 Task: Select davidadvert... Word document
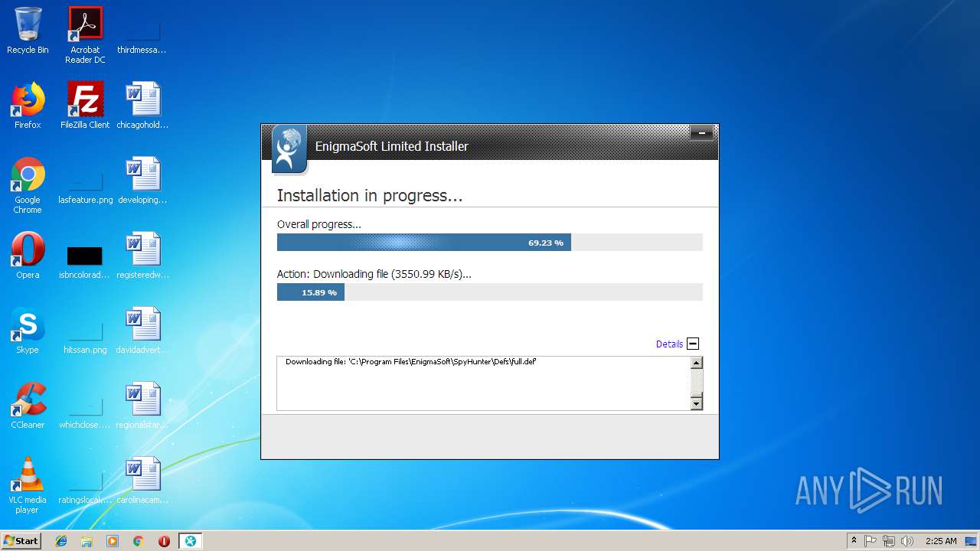coord(142,331)
